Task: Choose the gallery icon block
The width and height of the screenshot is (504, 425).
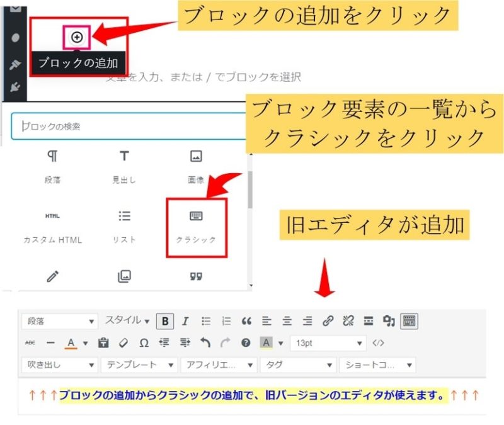Action: click(124, 276)
